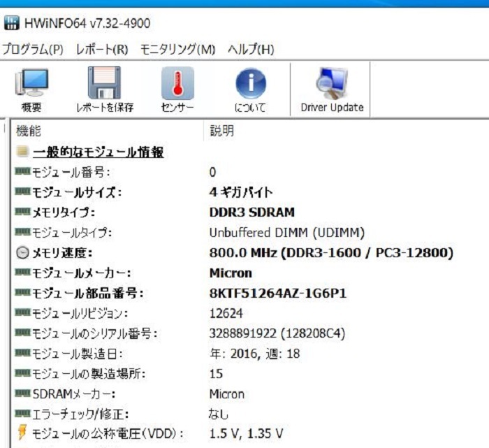Image resolution: width=489 pixels, height=448 pixels.
Task: Select the モジュールサイズ row label
Action: click(x=77, y=192)
